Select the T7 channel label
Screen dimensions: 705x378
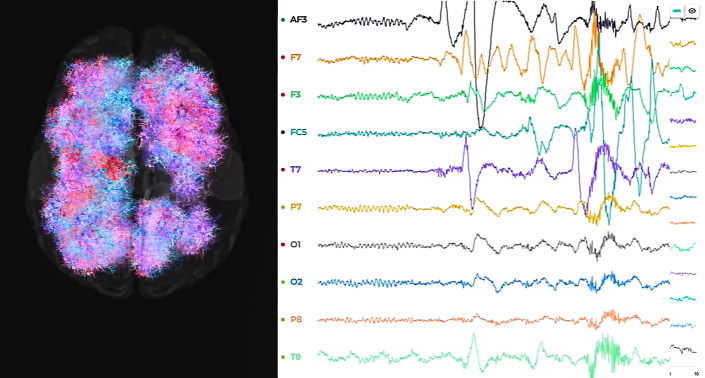(295, 170)
